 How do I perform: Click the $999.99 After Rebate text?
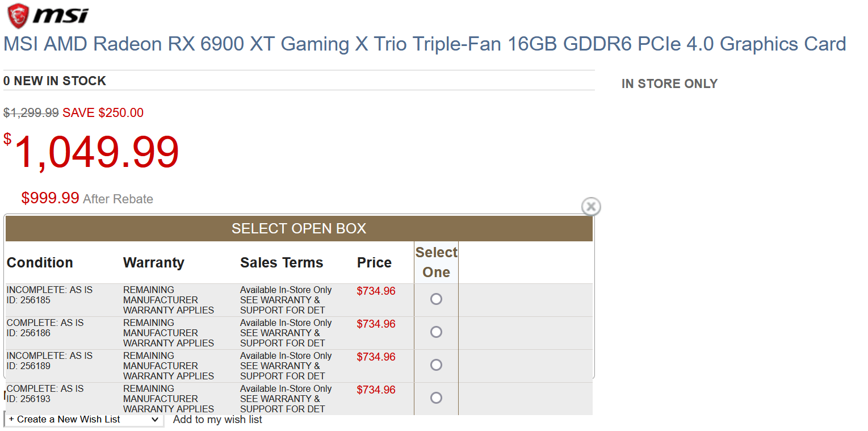pyautogui.click(x=87, y=199)
